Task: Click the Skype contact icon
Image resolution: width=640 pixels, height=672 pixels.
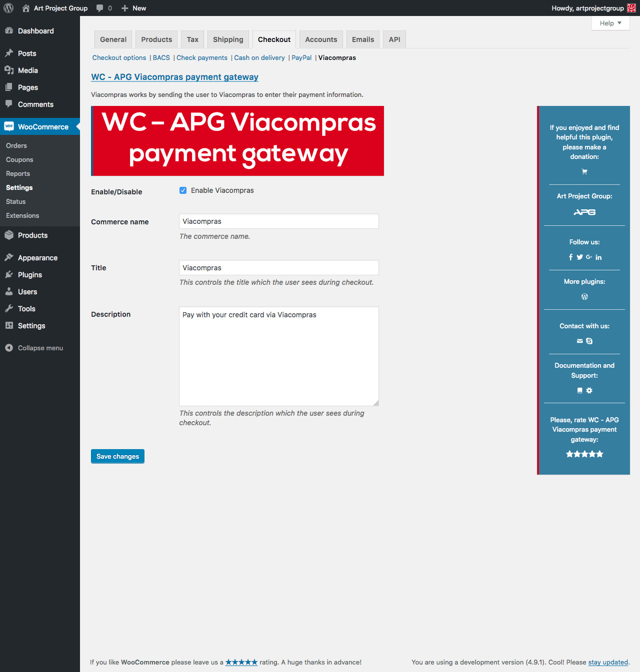Action: [x=589, y=341]
